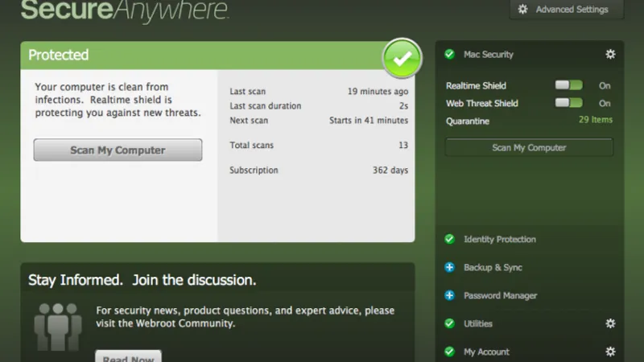Click the My Account green check icon
The image size is (644, 362).
pyautogui.click(x=450, y=352)
